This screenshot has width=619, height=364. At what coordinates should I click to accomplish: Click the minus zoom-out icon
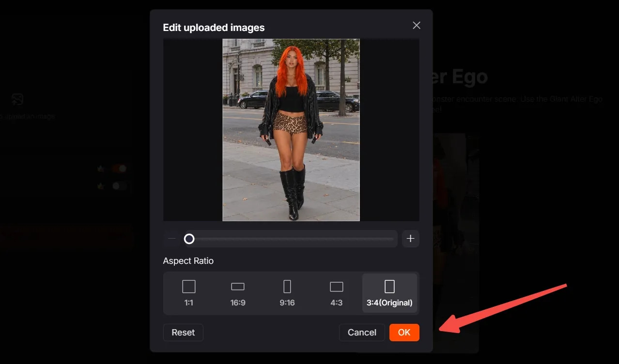pos(172,239)
